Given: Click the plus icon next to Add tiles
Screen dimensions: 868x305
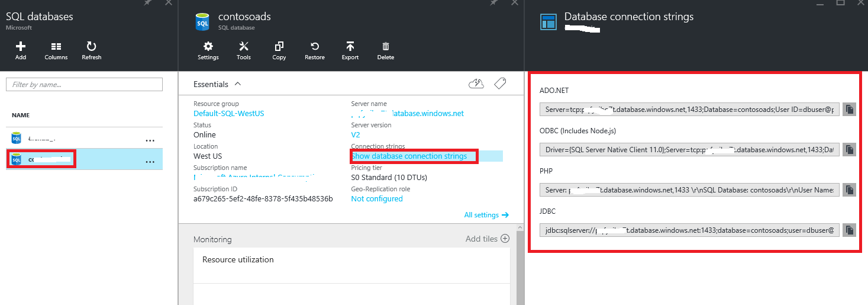Looking at the screenshot, I should tap(505, 239).
